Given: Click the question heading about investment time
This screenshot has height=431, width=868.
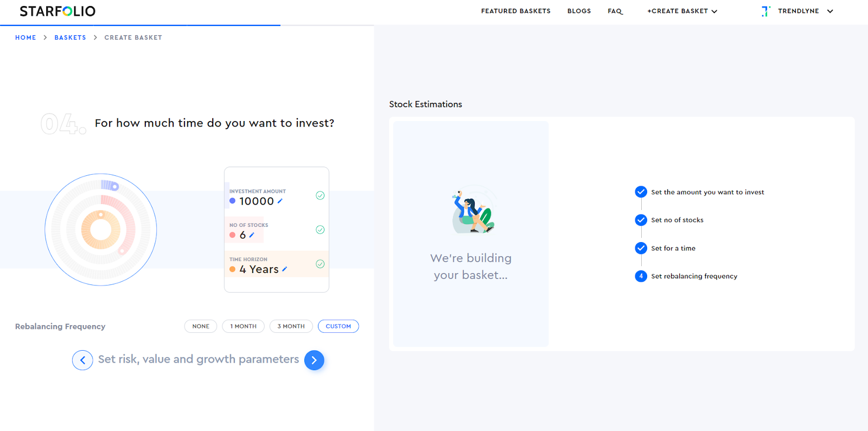Looking at the screenshot, I should (x=214, y=123).
